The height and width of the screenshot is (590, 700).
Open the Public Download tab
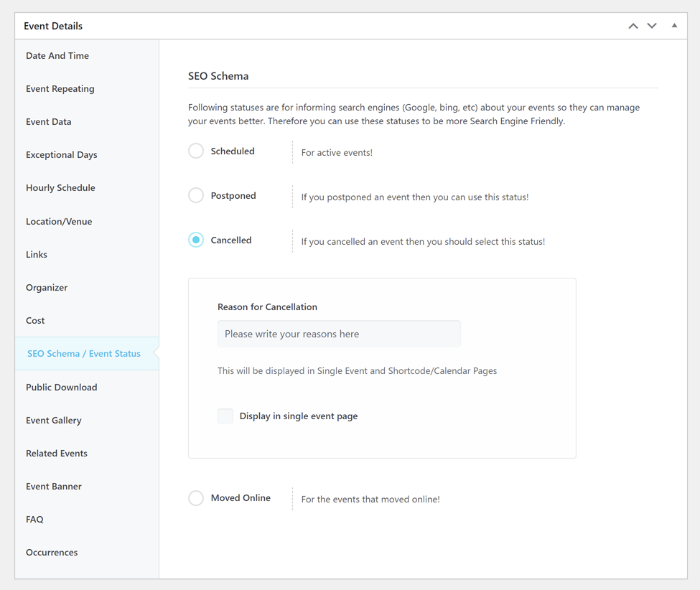(x=62, y=388)
